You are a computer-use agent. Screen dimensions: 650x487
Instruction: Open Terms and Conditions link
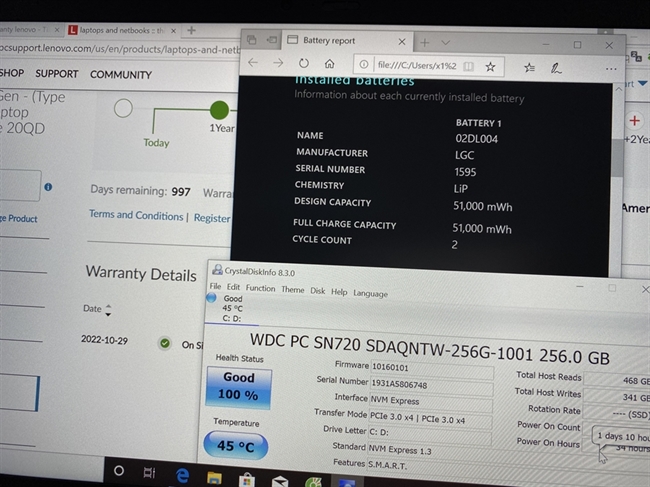click(x=136, y=215)
